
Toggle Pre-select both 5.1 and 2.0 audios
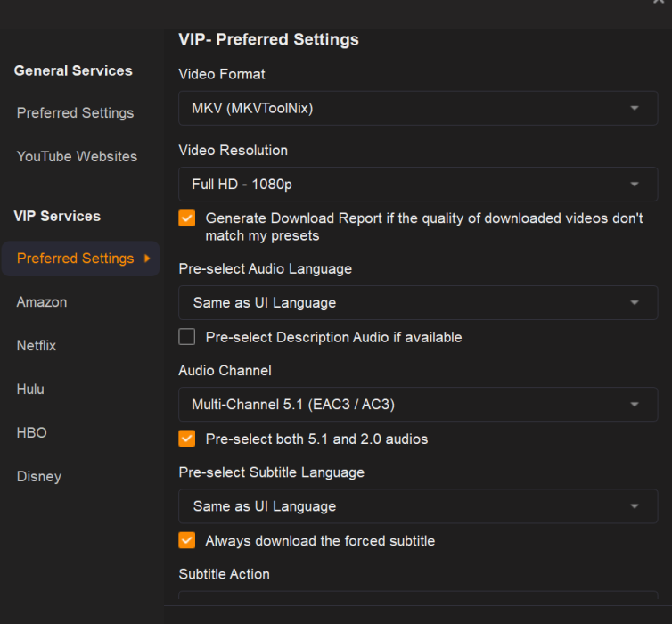[187, 439]
